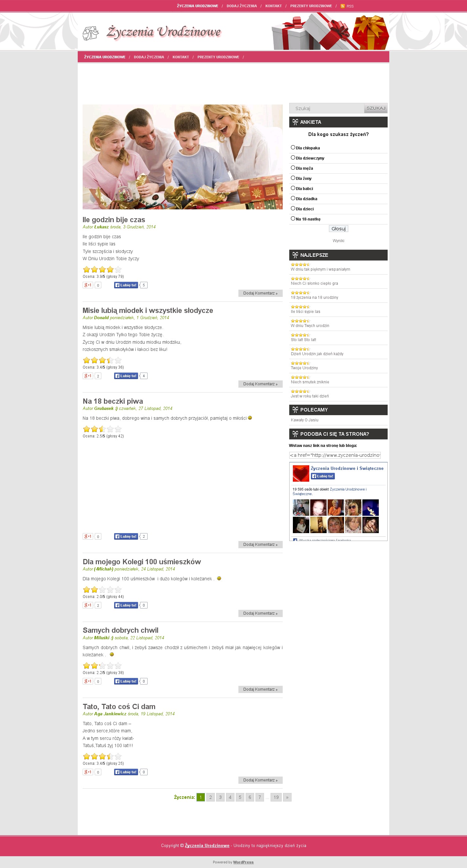Image resolution: width=467 pixels, height=868 pixels.
Task: Click Google +1 button under 'Ile godzin bije czas'
Action: (88, 285)
